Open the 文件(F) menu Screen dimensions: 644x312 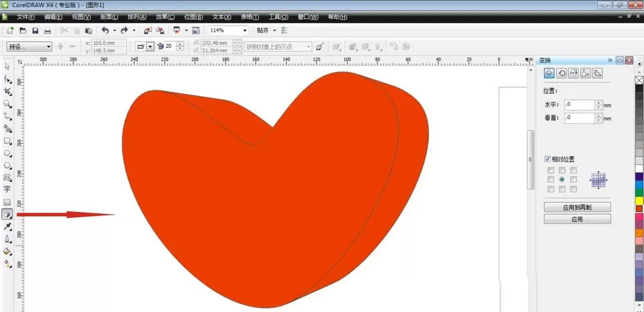tap(26, 17)
